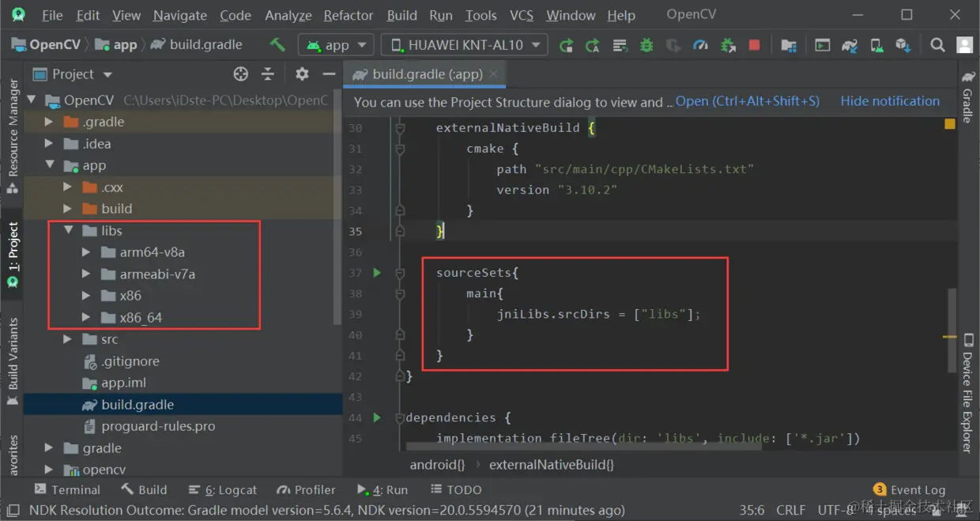The image size is (980, 521).
Task: Open the SDK Manager icon
Action: click(x=903, y=45)
